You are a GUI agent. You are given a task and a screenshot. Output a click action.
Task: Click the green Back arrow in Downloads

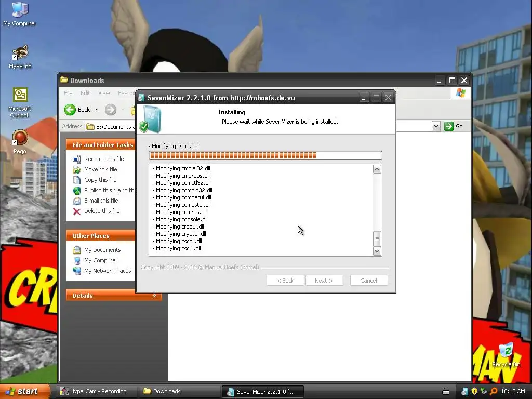tap(70, 110)
